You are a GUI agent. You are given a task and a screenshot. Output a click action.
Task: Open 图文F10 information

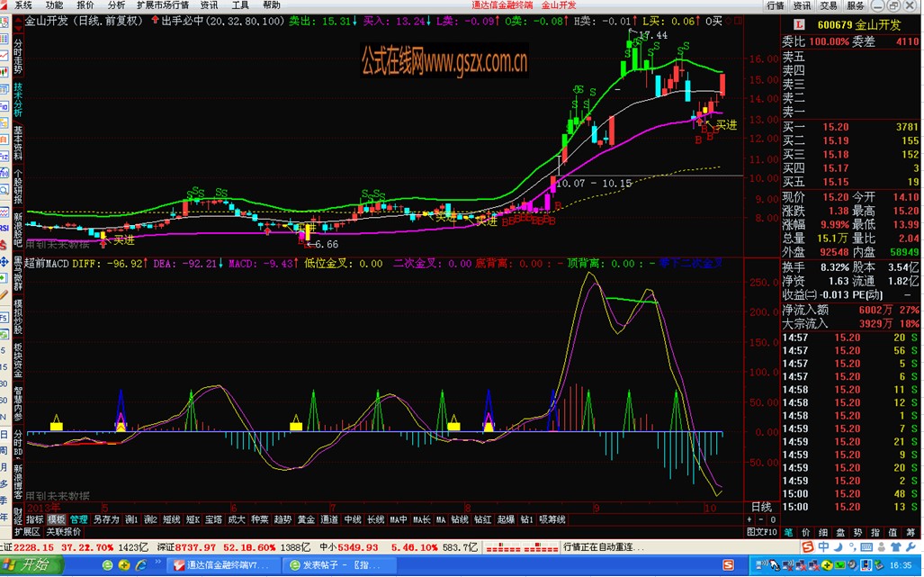(x=761, y=532)
